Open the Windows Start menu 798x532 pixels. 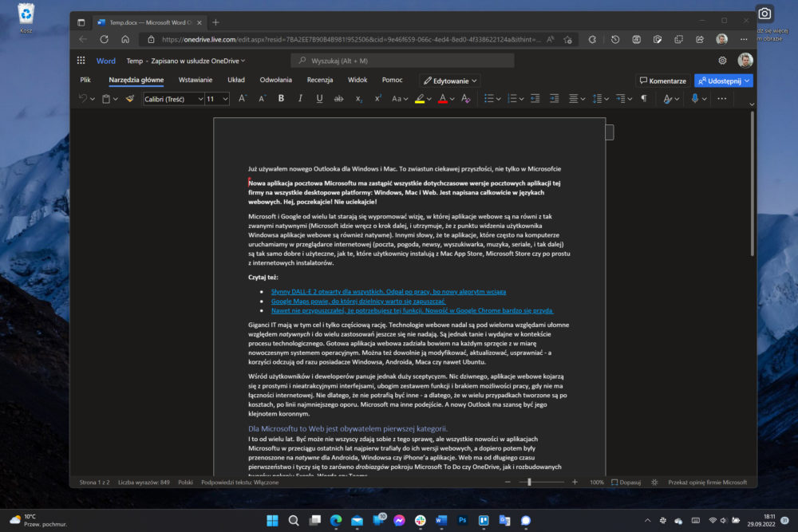pos(272,520)
